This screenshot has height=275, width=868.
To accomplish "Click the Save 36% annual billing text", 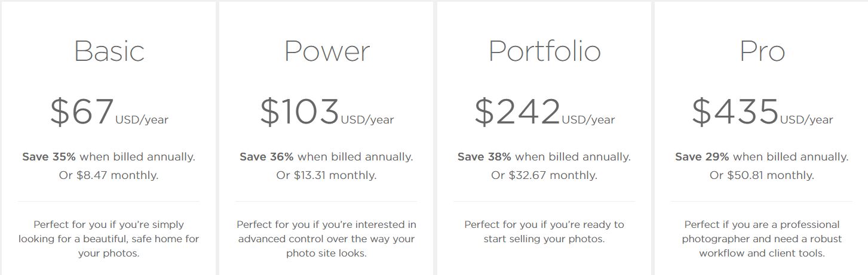I will (326, 157).
